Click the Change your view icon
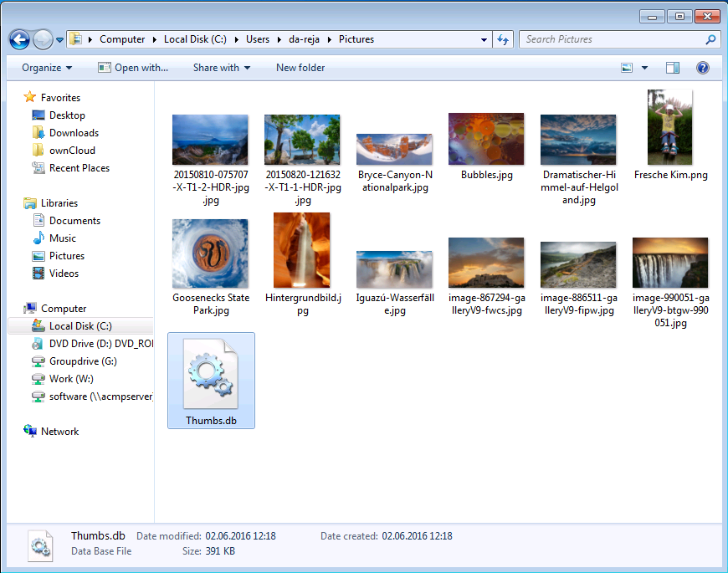This screenshot has width=728, height=573. tap(627, 68)
